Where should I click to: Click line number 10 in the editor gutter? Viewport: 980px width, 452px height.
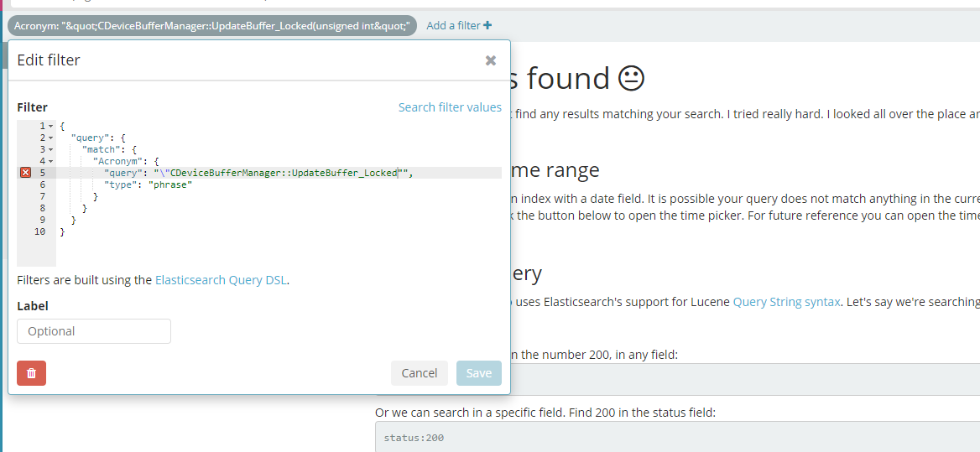[39, 231]
